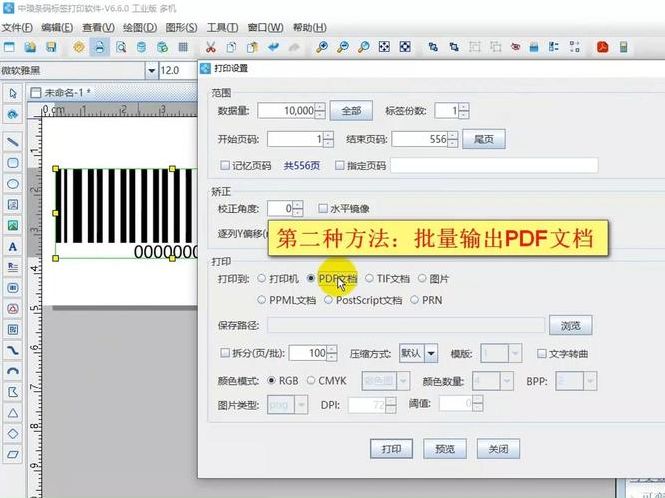Click the 保存路径 input field
665x498 pixels.
click(x=406, y=325)
